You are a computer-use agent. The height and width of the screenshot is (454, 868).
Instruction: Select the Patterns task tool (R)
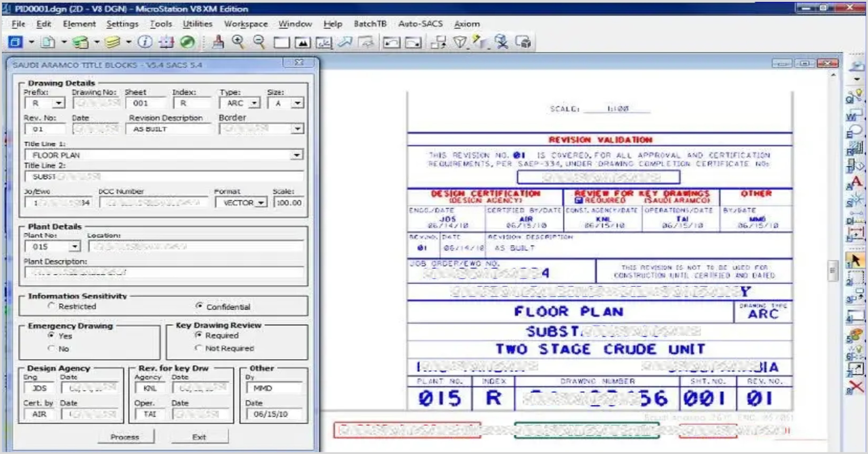pos(855,148)
